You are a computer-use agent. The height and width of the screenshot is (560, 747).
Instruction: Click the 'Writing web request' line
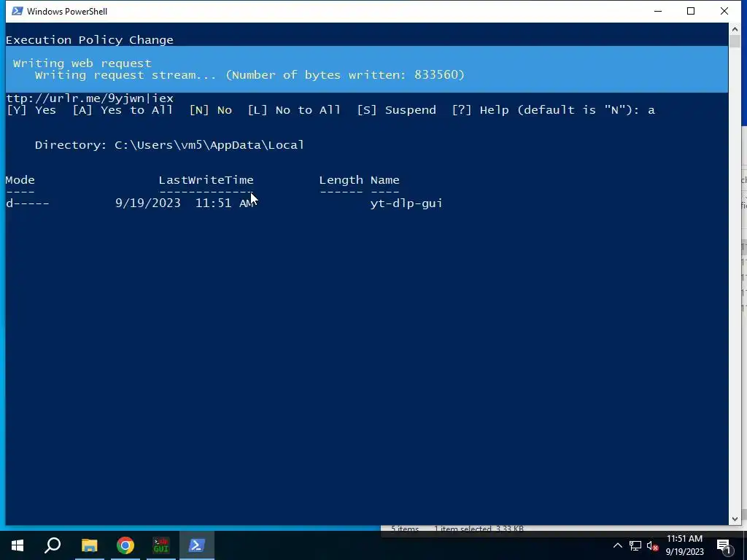[82, 63]
